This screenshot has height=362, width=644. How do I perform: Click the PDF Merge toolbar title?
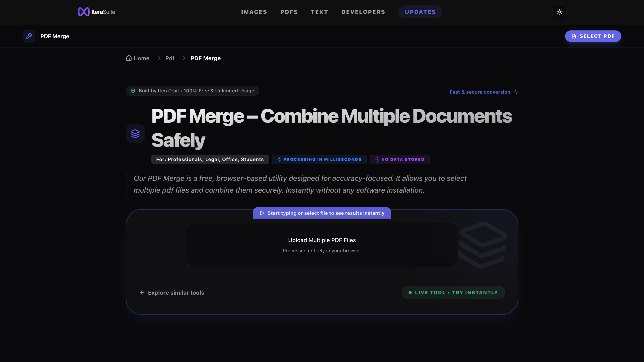(x=55, y=36)
